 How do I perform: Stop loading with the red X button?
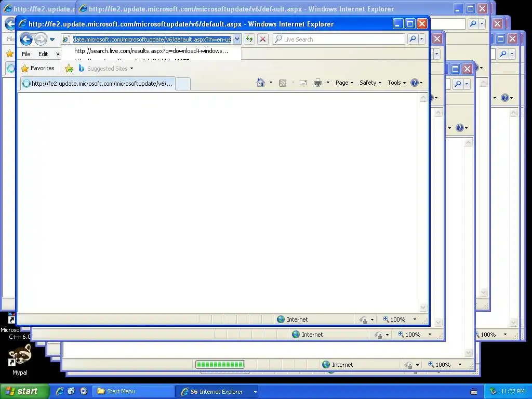(x=262, y=39)
